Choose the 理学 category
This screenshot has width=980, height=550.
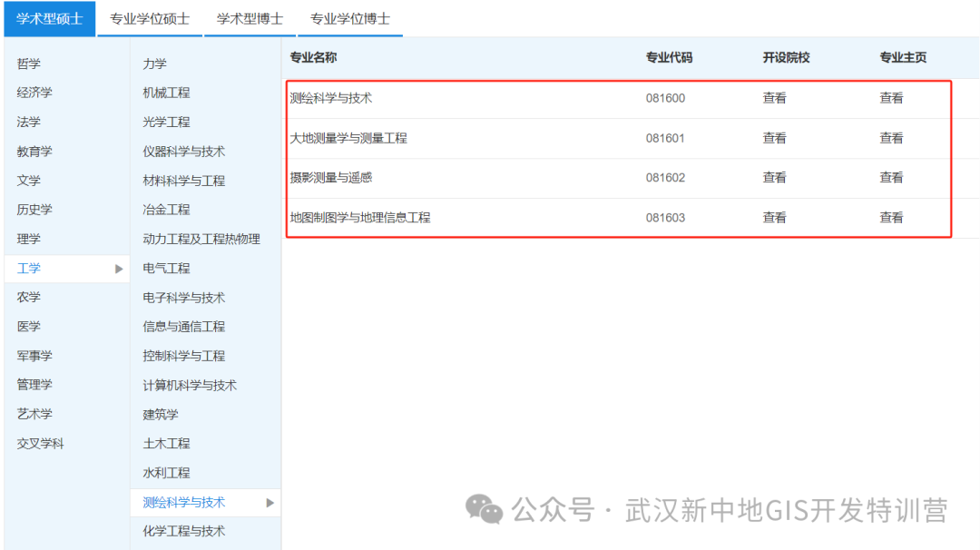[x=29, y=239]
